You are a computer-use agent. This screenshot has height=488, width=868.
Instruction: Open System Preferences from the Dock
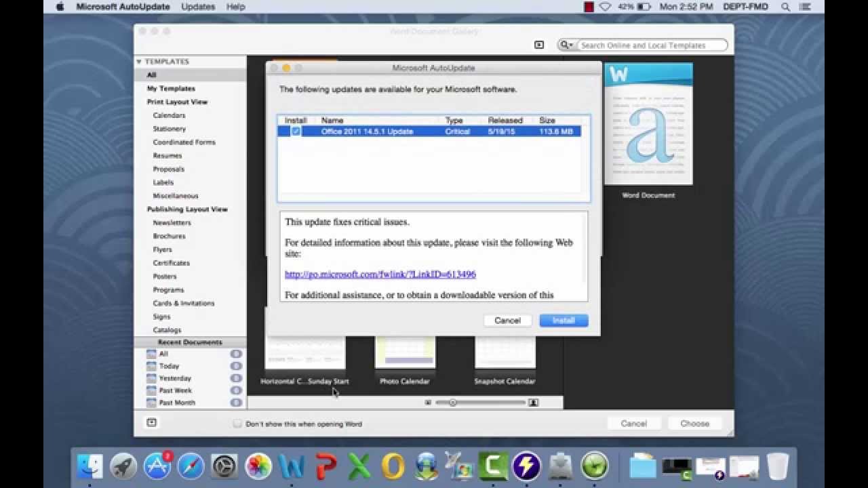224,466
